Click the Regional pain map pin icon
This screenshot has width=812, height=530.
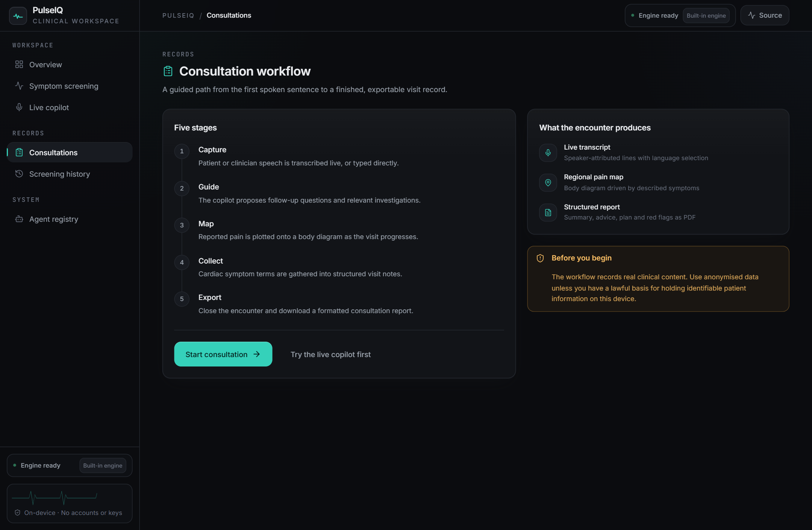tap(548, 183)
